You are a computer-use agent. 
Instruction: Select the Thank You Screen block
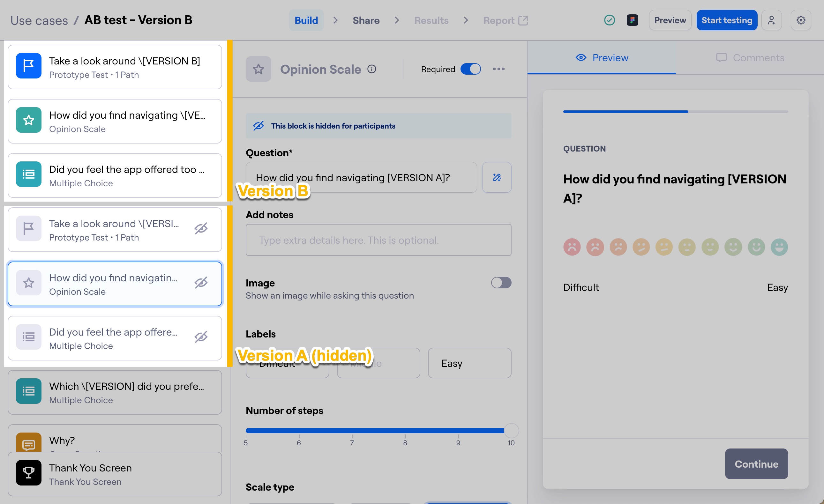115,474
